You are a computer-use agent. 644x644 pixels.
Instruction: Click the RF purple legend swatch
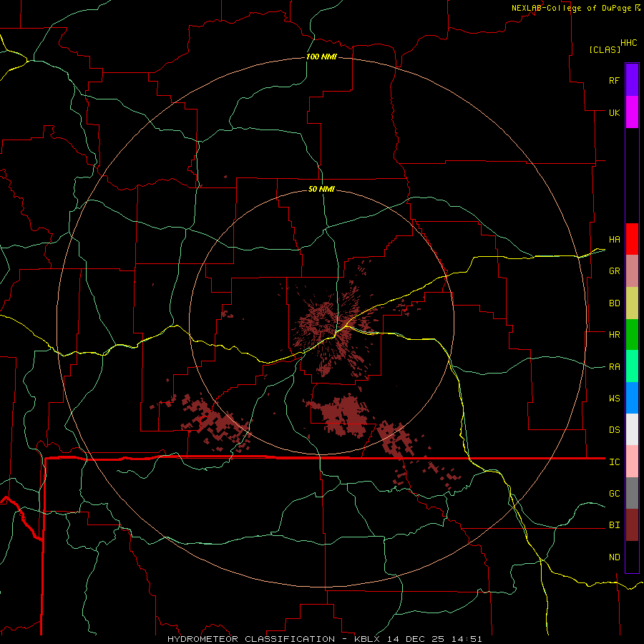pyautogui.click(x=632, y=80)
